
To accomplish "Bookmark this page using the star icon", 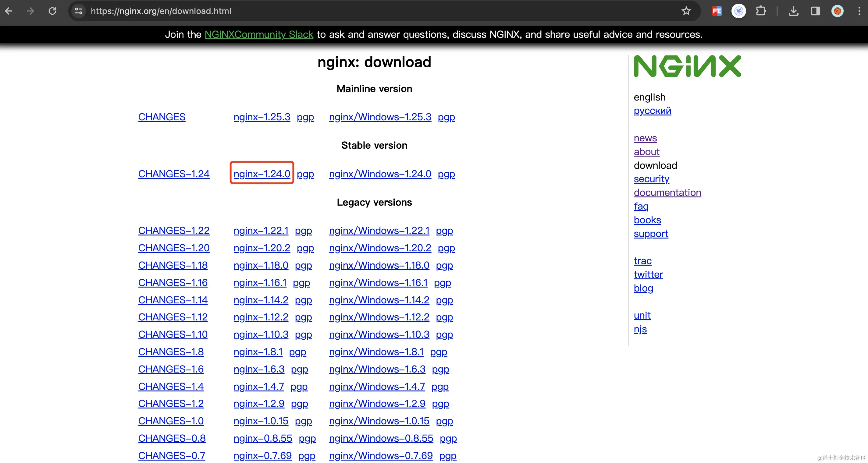I will point(686,11).
